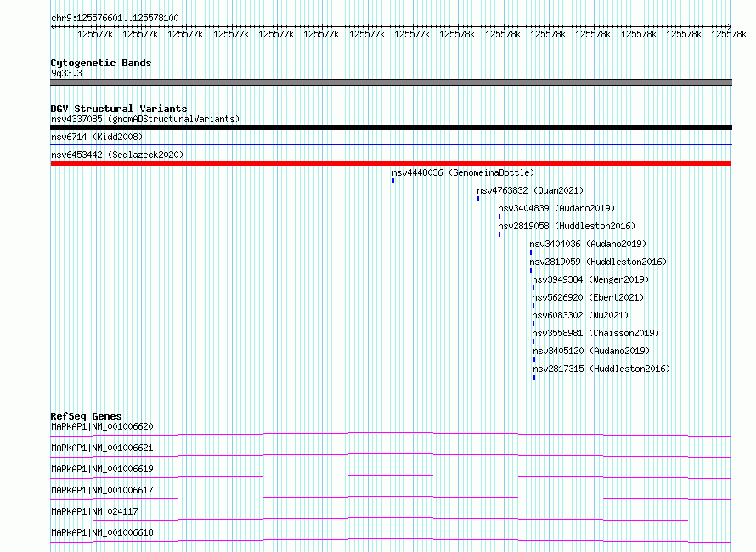
Task: Open variant nsv4337085 (gnomADStructuralVariants)
Action: point(145,119)
